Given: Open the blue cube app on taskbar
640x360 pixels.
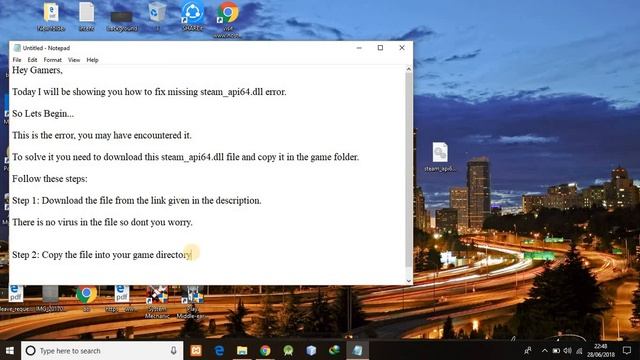Looking at the screenshot, I should [311, 351].
